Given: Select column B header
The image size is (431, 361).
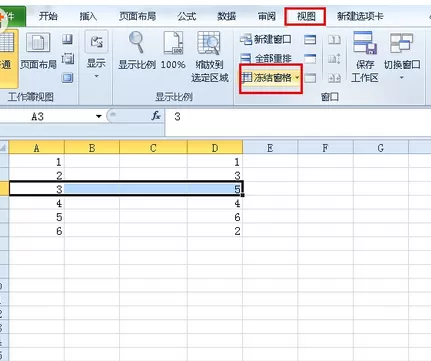Looking at the screenshot, I should point(92,148).
